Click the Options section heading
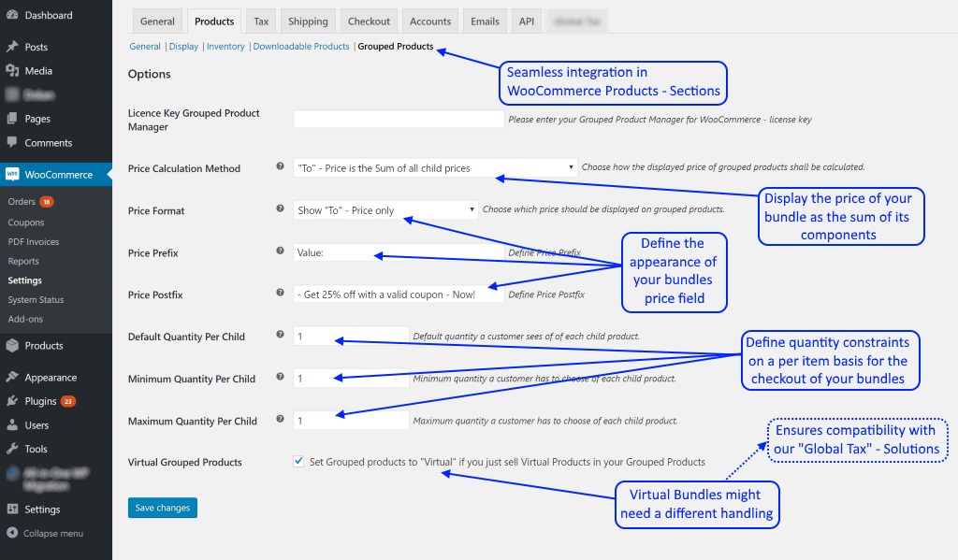This screenshot has width=958, height=560. pyautogui.click(x=149, y=74)
